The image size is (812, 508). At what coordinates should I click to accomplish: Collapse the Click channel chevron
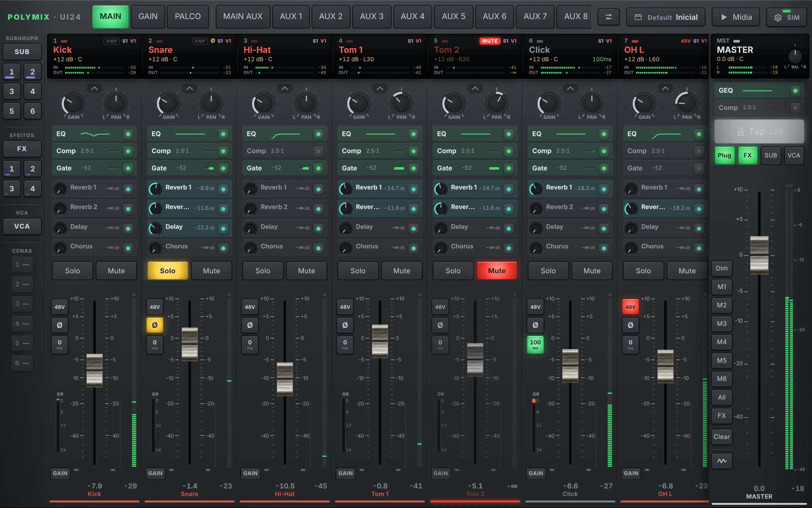[570, 89]
